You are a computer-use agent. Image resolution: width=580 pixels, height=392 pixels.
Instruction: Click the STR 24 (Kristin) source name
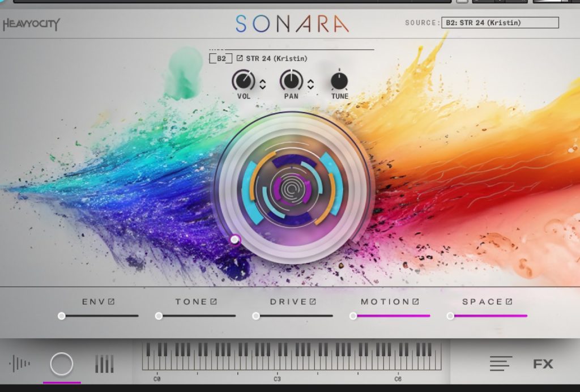coord(276,58)
